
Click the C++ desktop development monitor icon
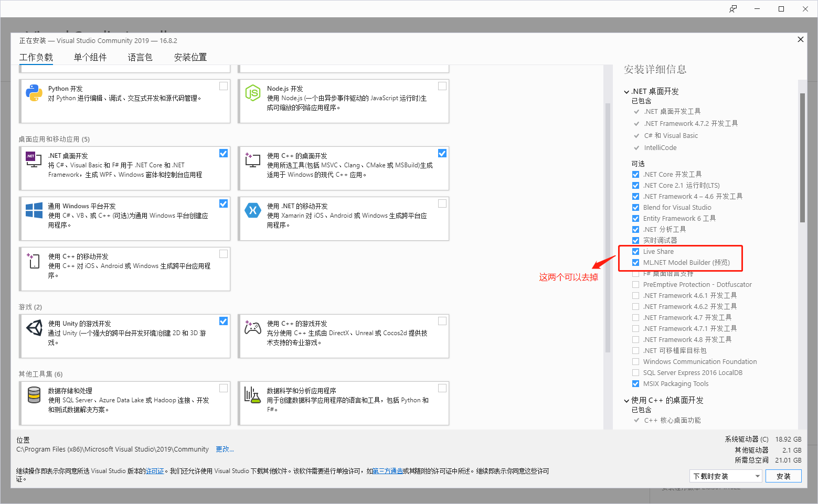coord(253,160)
